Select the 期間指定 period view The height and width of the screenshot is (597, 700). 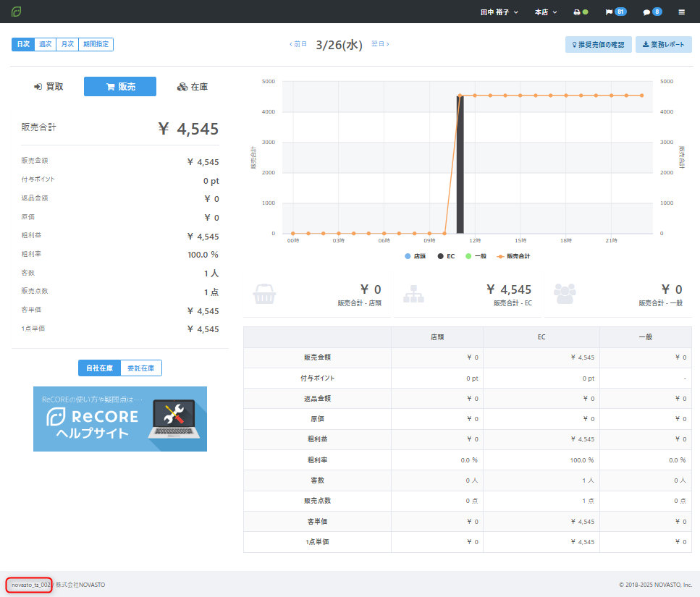click(96, 44)
